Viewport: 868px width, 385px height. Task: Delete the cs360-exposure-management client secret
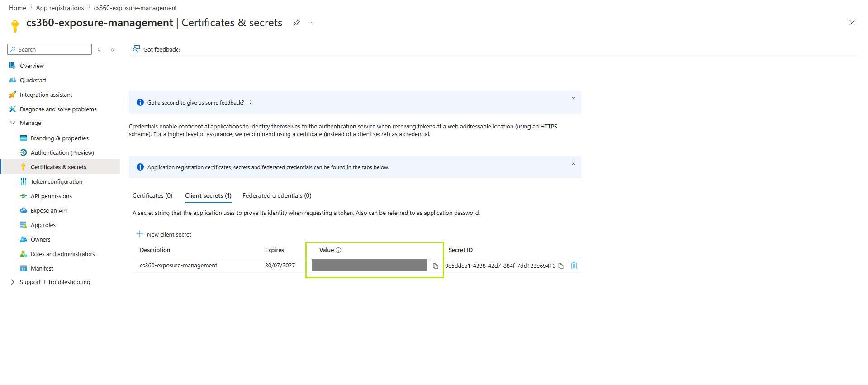coord(574,266)
